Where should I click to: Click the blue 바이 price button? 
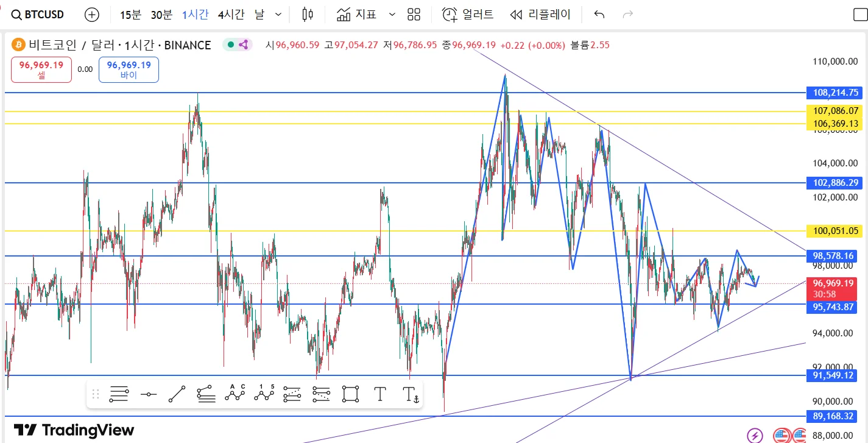(x=129, y=69)
